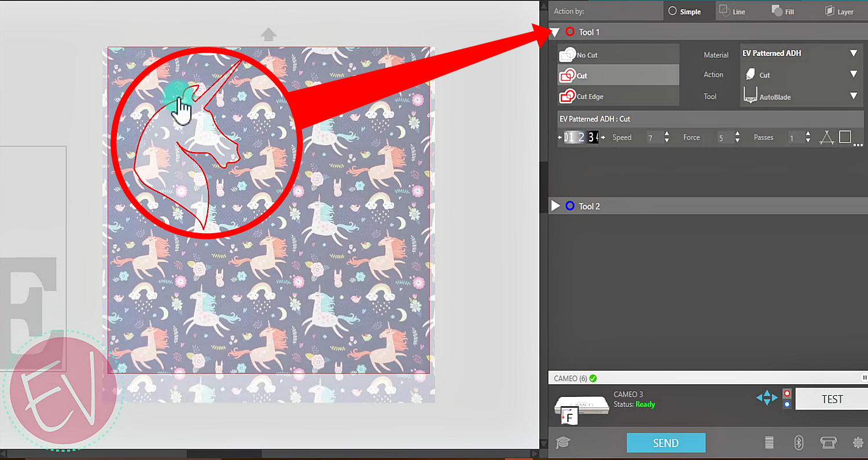
Task: Open the tutorial graduation cap icon
Action: [562, 443]
